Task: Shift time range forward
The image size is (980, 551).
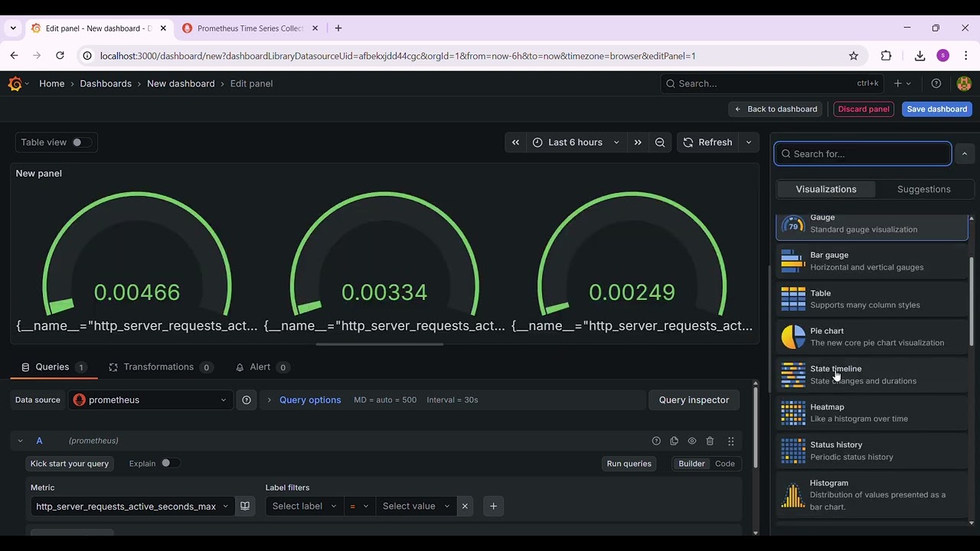Action: click(x=638, y=142)
